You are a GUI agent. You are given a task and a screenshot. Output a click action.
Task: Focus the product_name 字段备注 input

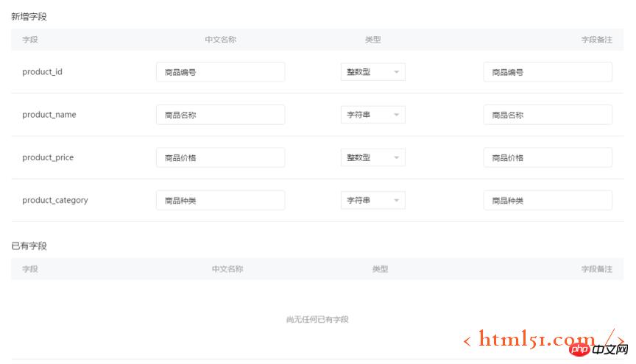(547, 115)
